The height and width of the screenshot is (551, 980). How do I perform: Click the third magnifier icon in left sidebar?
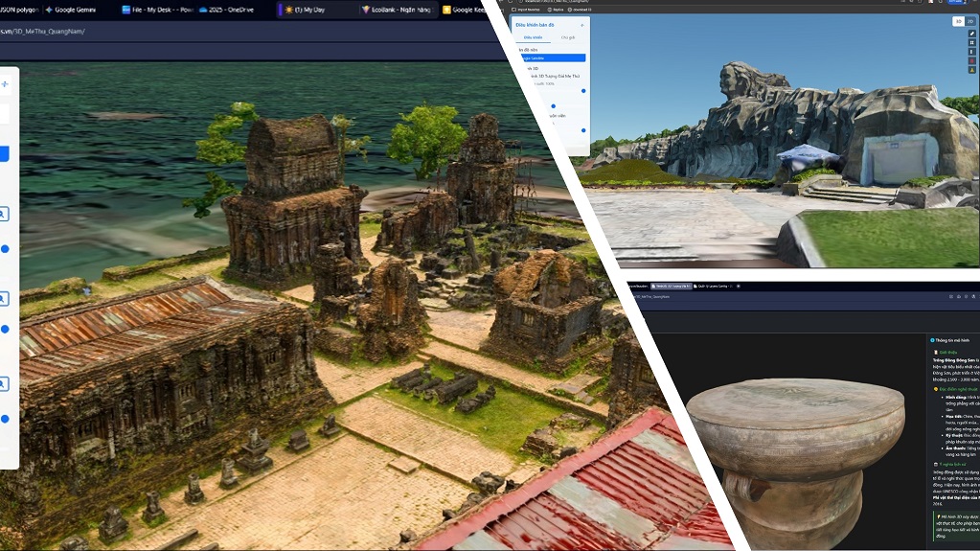pos(3,383)
